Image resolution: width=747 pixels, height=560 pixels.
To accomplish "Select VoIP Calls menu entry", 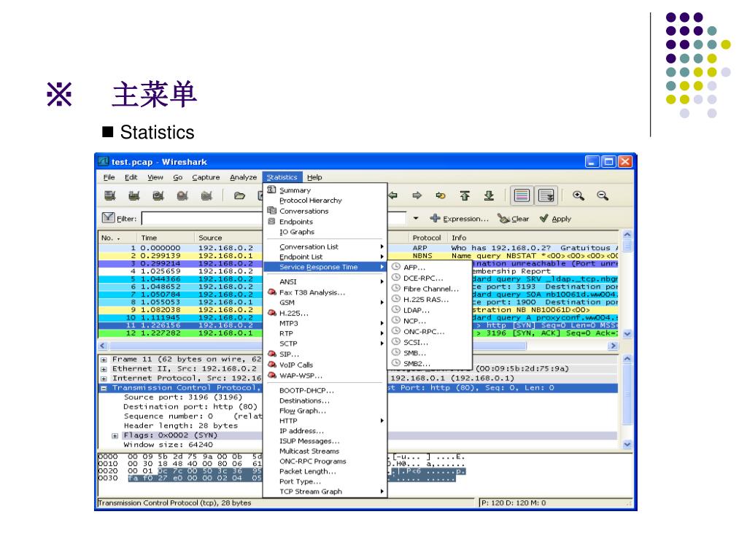I will [x=324, y=365].
